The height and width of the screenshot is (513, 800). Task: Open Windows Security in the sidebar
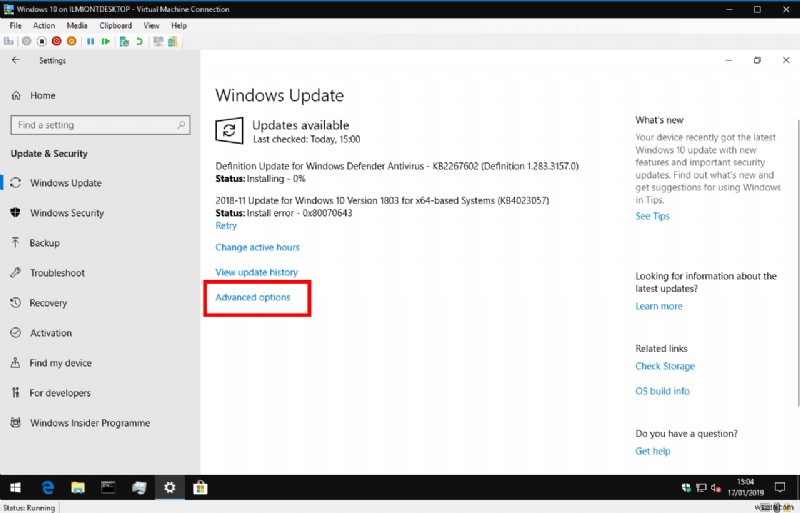67,213
